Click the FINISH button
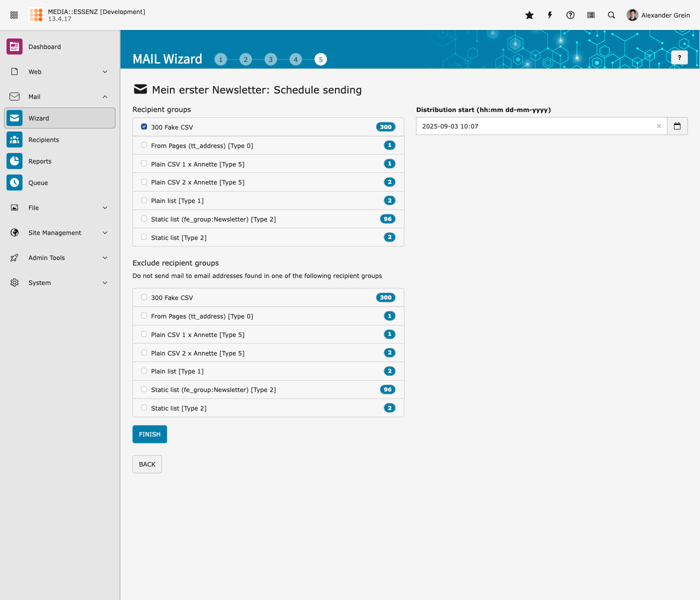The width and height of the screenshot is (700, 600). point(149,434)
